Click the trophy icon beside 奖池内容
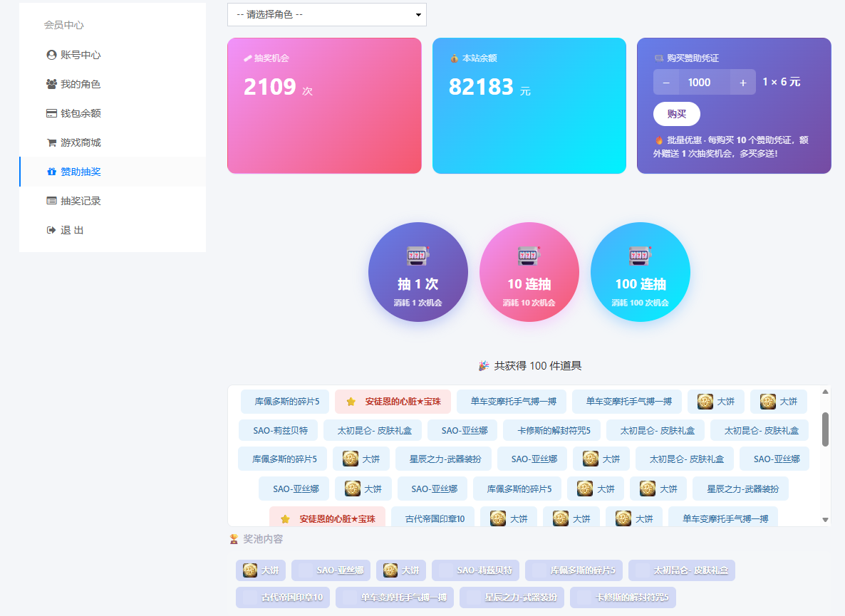The image size is (845, 616). pyautogui.click(x=233, y=540)
